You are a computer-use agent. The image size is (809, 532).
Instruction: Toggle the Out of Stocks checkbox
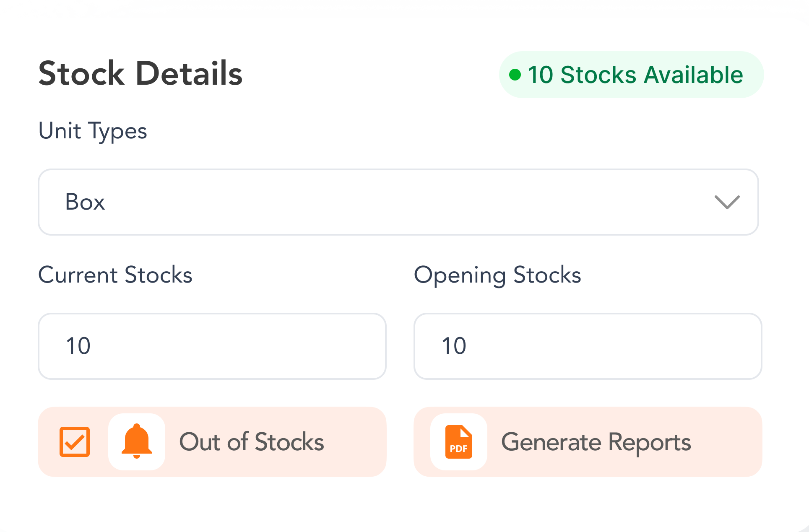click(x=75, y=442)
